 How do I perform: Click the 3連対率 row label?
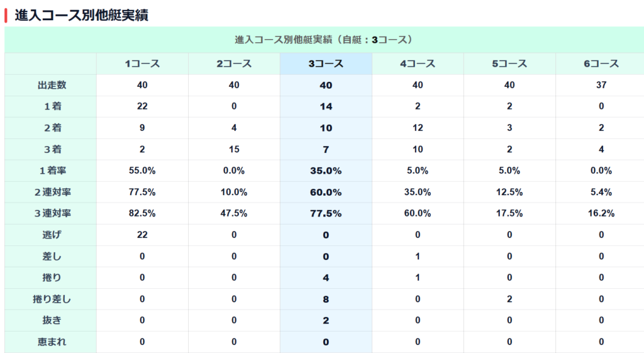[51, 213]
